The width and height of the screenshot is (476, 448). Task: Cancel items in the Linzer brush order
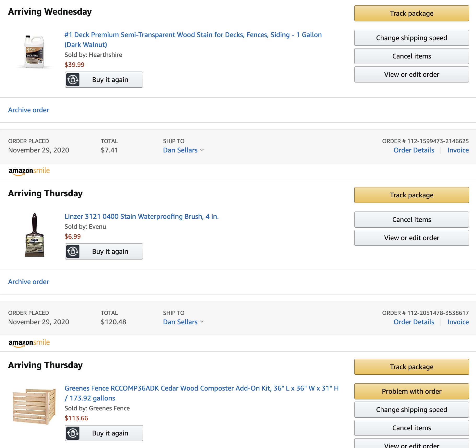point(411,220)
